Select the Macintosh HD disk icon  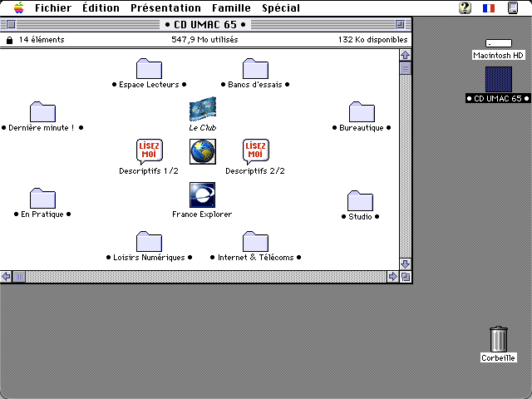499,43
